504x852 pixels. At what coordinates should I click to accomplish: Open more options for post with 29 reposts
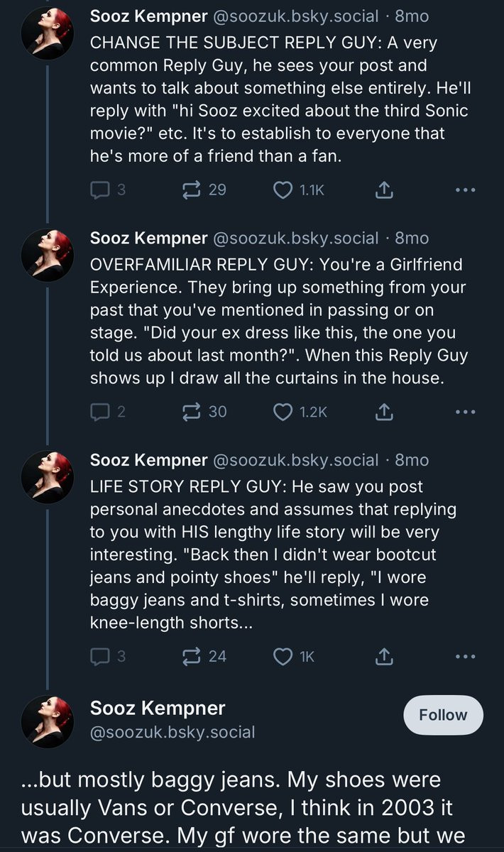point(465,190)
